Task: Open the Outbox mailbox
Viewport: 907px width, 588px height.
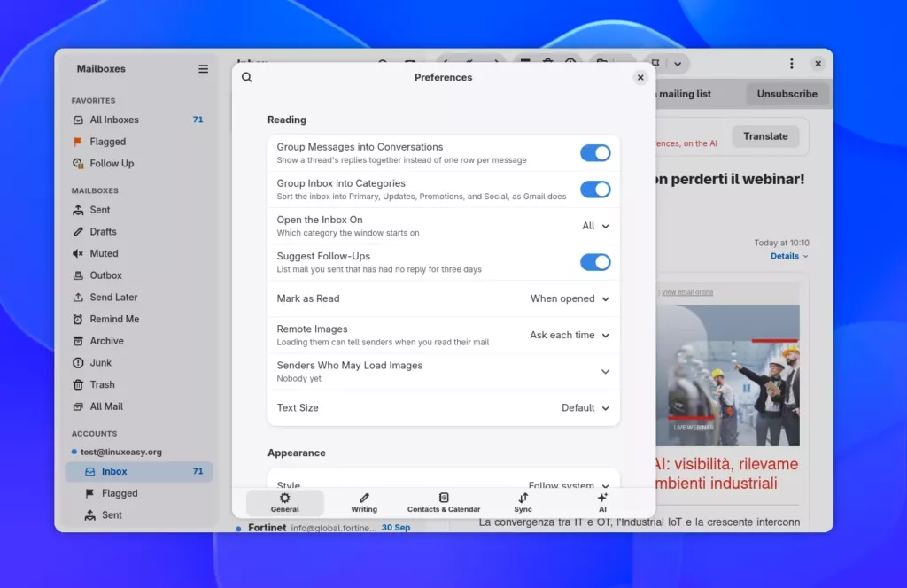Action: pyautogui.click(x=139, y=275)
